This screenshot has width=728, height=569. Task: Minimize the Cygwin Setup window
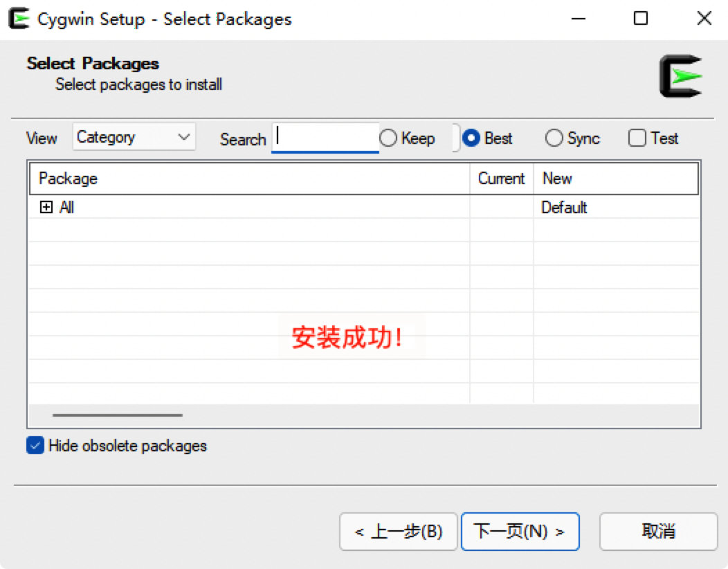578,19
